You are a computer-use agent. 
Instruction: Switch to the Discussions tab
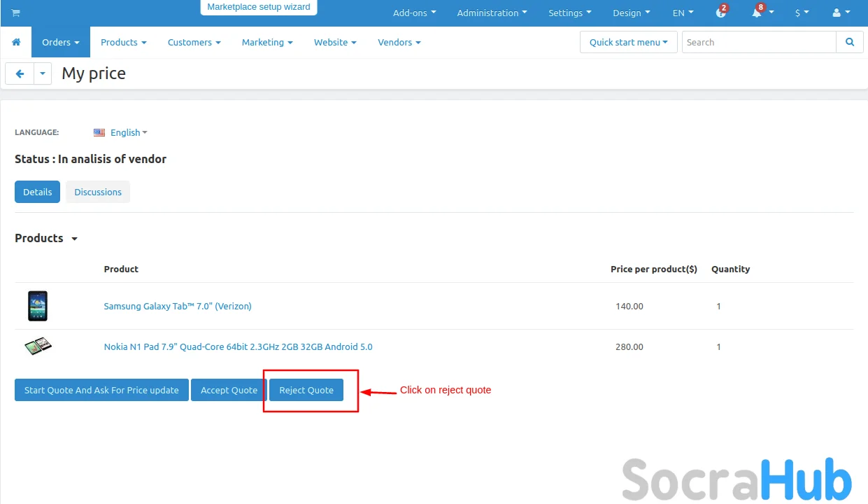(98, 192)
